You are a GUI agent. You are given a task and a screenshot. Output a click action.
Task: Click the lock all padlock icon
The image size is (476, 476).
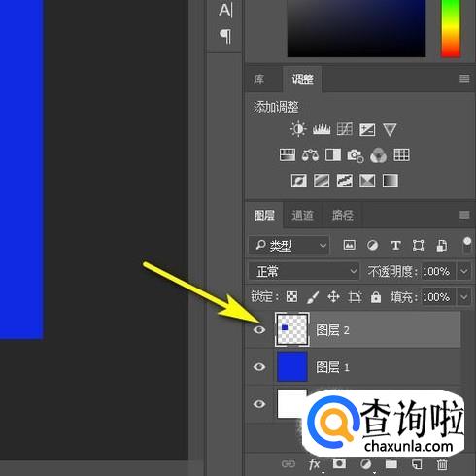[376, 296]
